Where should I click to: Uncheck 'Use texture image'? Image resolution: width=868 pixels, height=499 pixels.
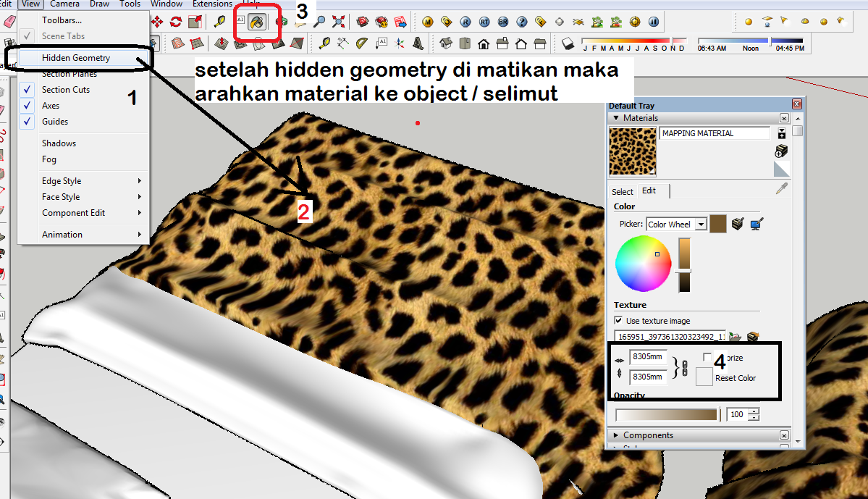[x=618, y=320]
